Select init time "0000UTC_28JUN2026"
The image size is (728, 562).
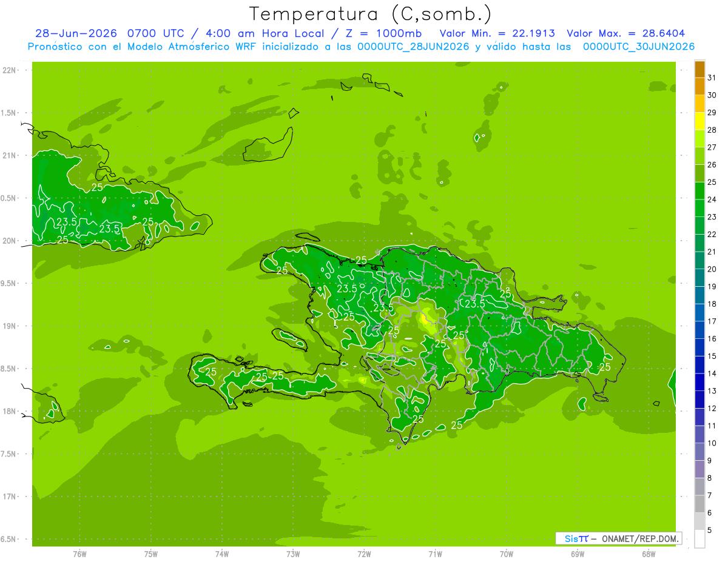(x=413, y=47)
